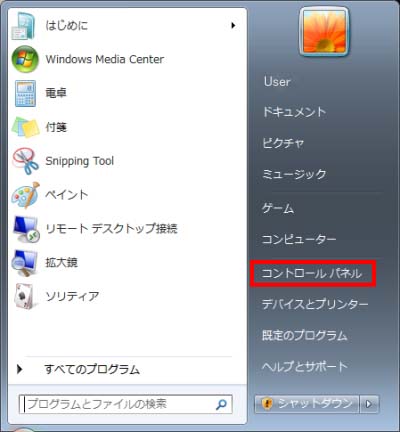Open コントロール パネル
The width and height of the screenshot is (400, 432).
point(313,274)
